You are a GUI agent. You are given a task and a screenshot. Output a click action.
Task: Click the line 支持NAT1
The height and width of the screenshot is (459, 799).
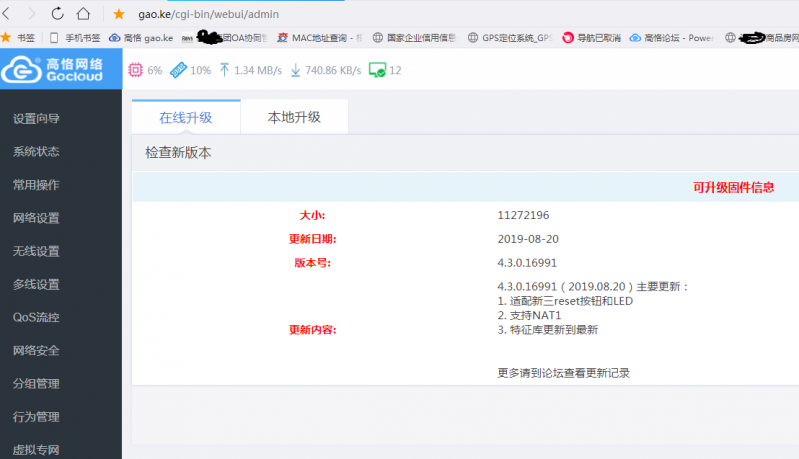pos(529,315)
